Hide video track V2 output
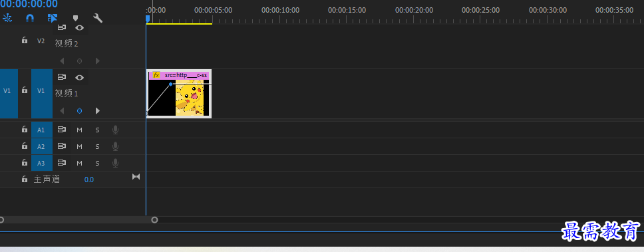644x252 pixels. click(x=80, y=27)
